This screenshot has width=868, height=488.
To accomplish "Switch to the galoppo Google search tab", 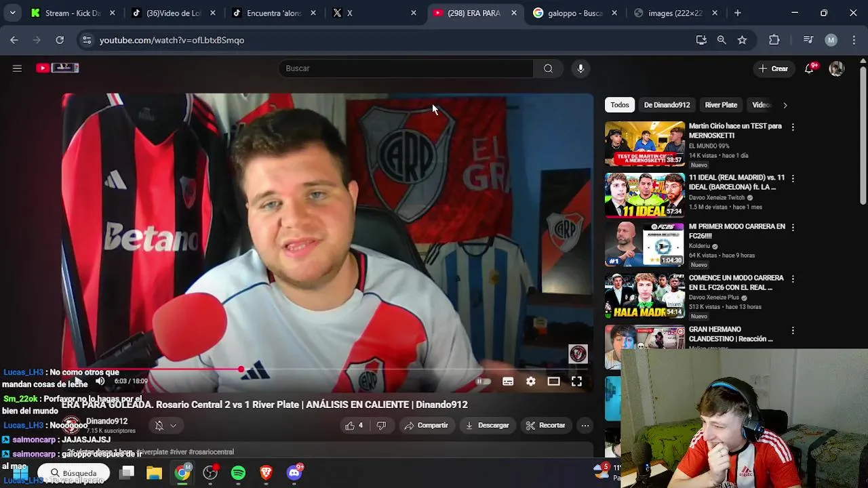I will click(574, 13).
